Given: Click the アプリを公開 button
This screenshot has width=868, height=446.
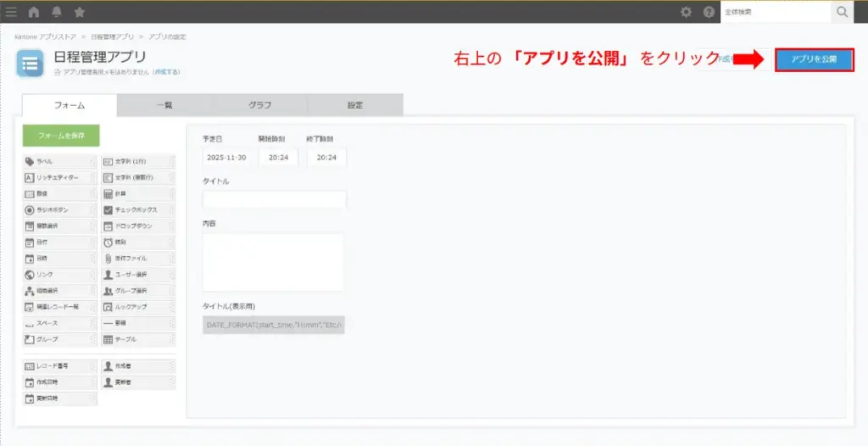Looking at the screenshot, I should [x=814, y=60].
